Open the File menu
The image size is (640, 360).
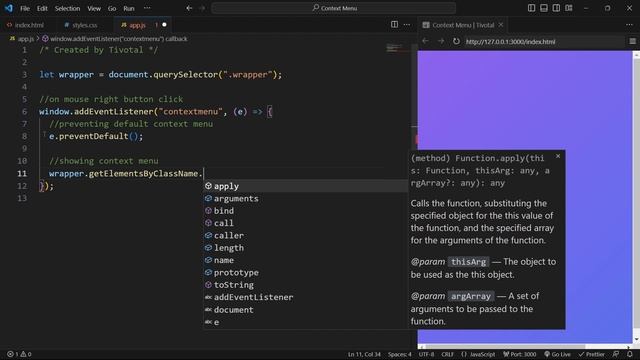tap(24, 8)
